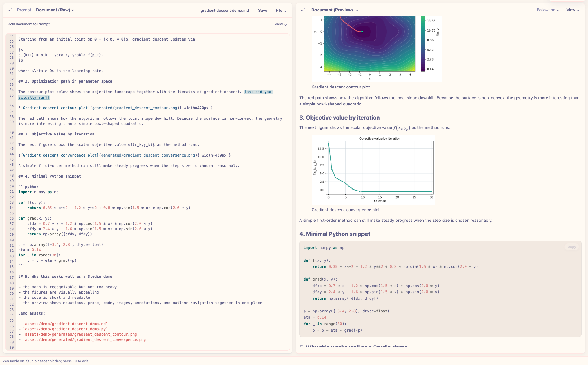Expand the left editor pane fullscreen icon
588x365 pixels.
tap(10, 10)
